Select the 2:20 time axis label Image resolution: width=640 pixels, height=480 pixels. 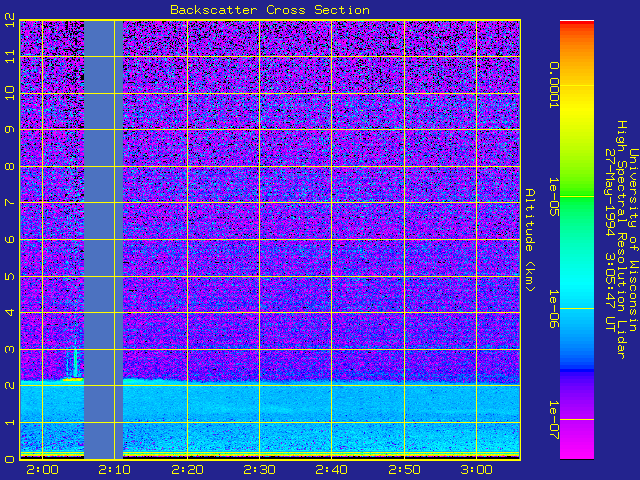pyautogui.click(x=187, y=470)
